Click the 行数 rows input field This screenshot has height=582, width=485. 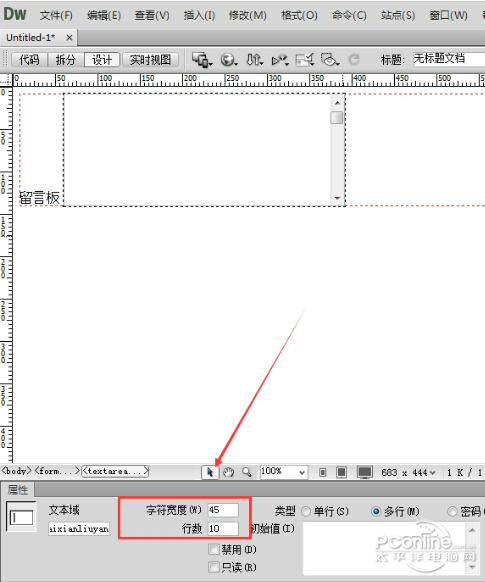[223, 529]
